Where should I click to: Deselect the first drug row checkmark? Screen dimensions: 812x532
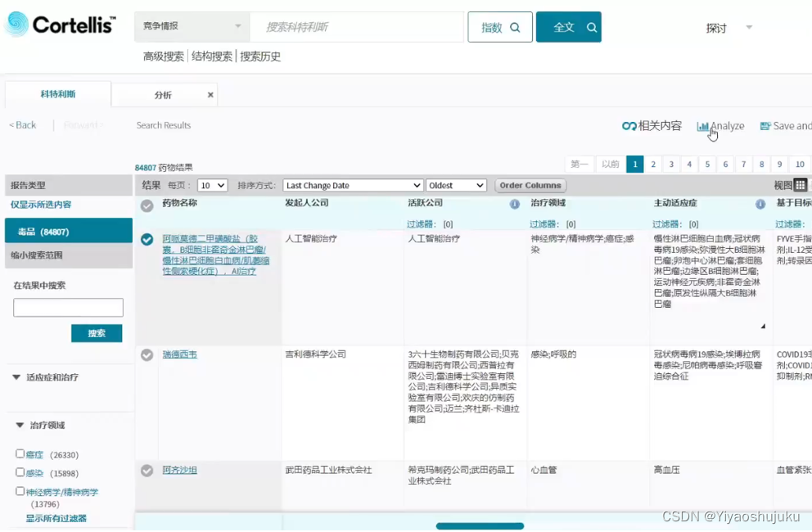(x=147, y=239)
